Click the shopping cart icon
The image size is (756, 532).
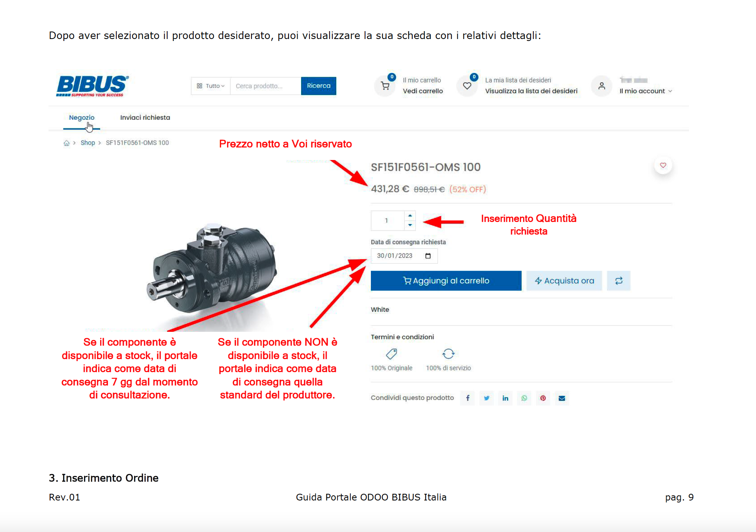[x=385, y=86]
